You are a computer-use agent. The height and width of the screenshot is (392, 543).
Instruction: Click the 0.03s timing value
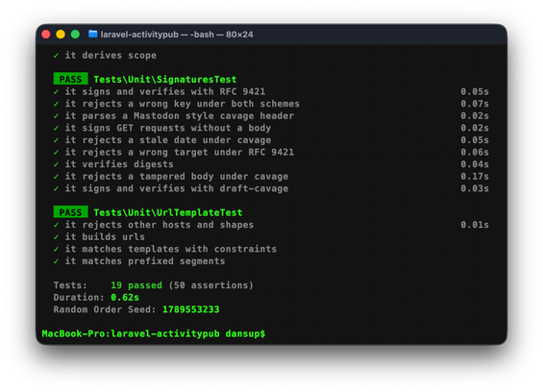coord(475,188)
